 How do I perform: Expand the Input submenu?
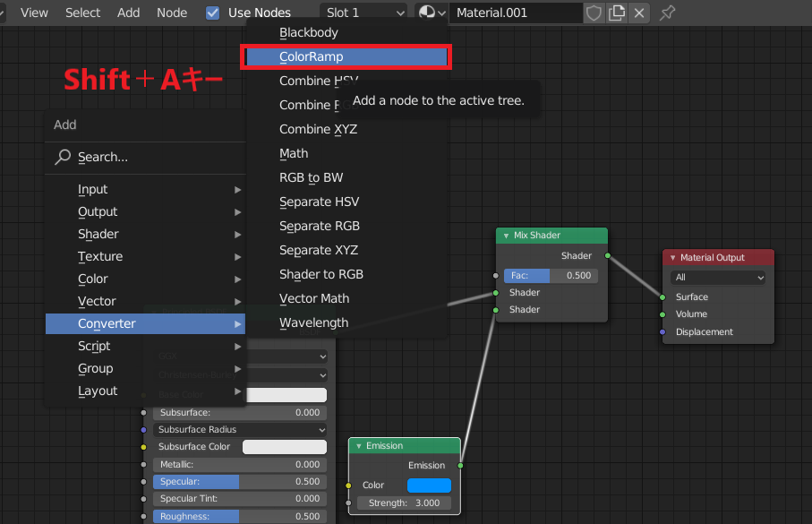(x=146, y=189)
